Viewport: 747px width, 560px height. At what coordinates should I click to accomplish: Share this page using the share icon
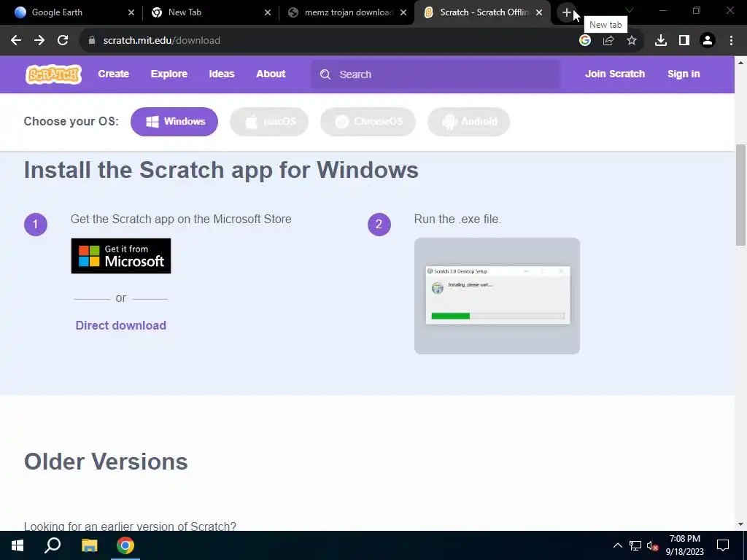[x=608, y=41]
